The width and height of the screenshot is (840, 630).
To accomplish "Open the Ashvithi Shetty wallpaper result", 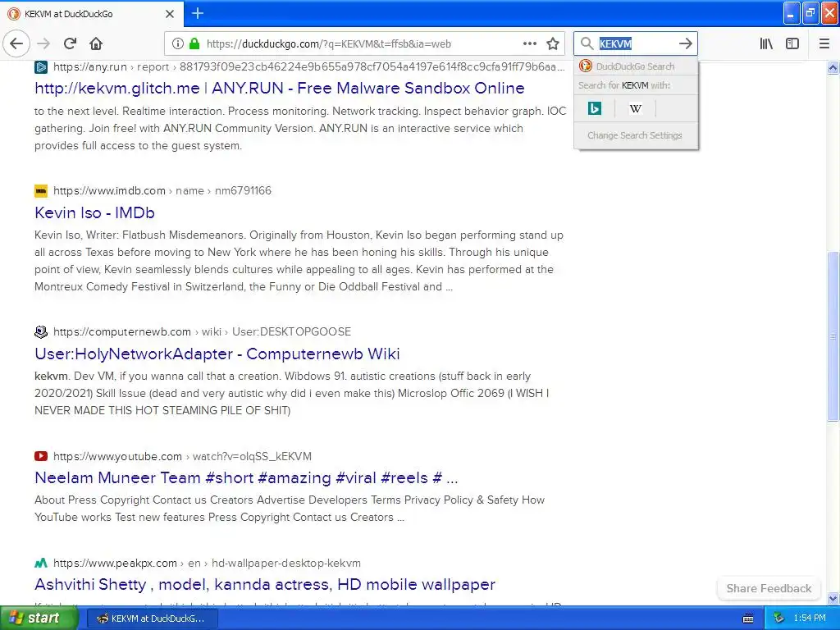I will point(265,584).
